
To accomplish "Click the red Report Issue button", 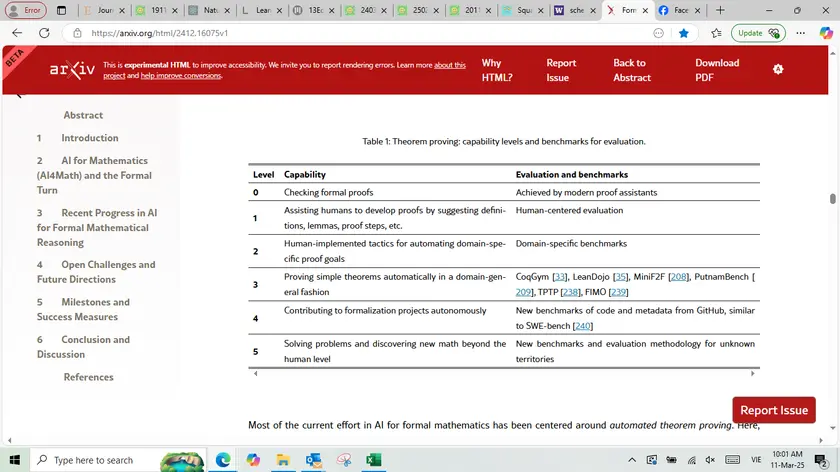I will click(x=774, y=410).
